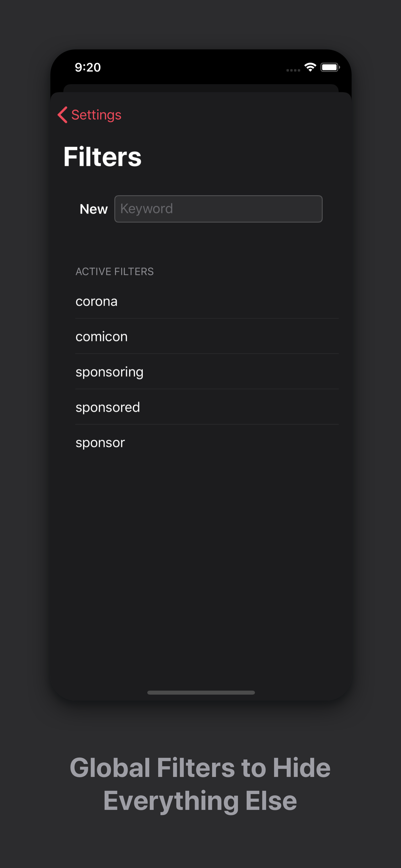Click the Filters page title
Image resolution: width=401 pixels, height=868 pixels.
tap(102, 157)
